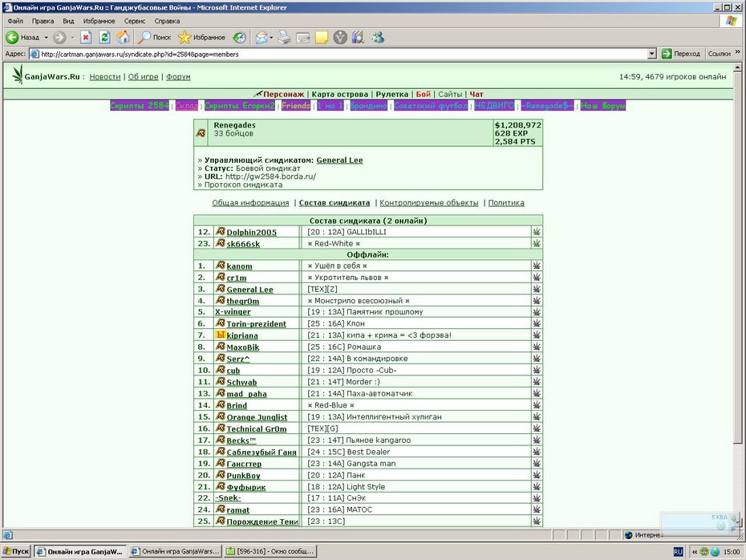Go to the browser Home icon
Image resolution: width=746 pixels, height=560 pixels.
pos(124,37)
